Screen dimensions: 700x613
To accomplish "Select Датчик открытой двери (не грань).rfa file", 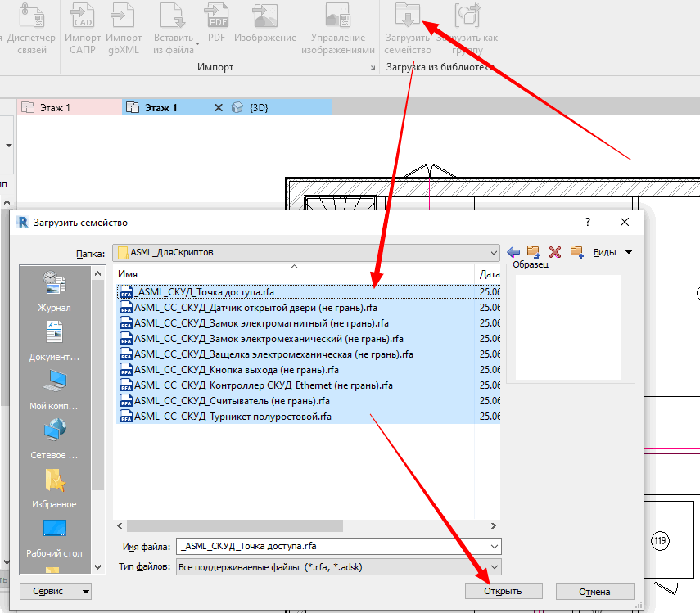I will tap(308, 308).
